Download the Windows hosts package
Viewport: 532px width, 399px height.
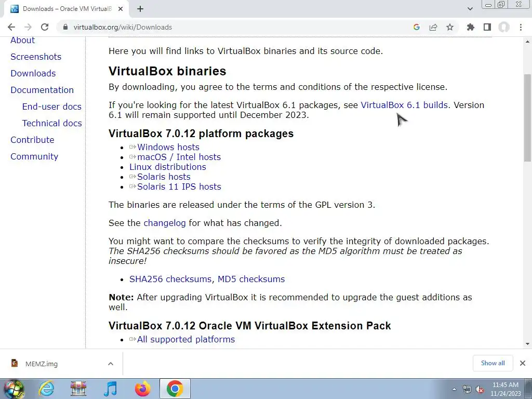coord(168,147)
